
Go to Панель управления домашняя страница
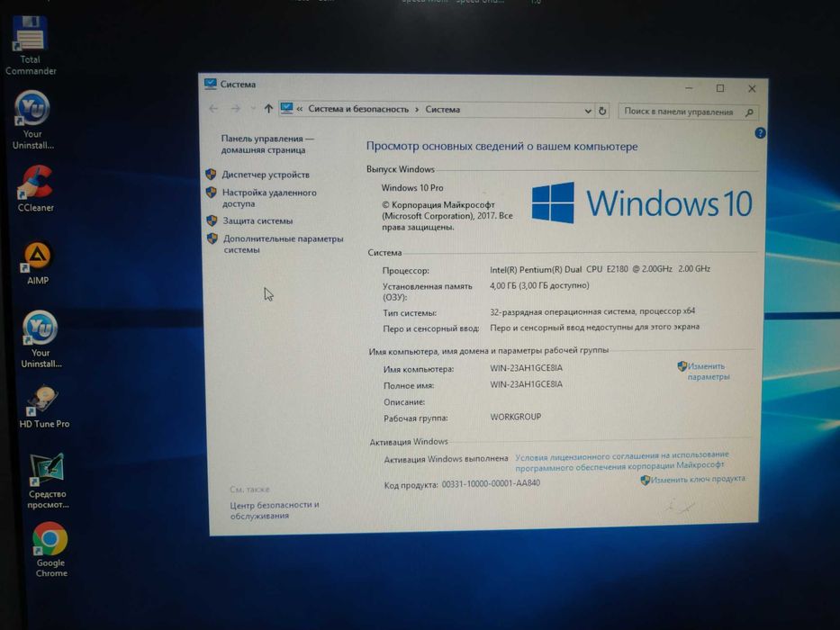pos(267,144)
